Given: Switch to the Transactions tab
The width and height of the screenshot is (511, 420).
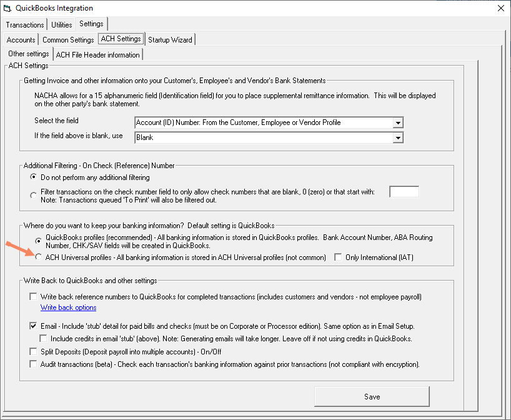Looking at the screenshot, I should tap(25, 25).
